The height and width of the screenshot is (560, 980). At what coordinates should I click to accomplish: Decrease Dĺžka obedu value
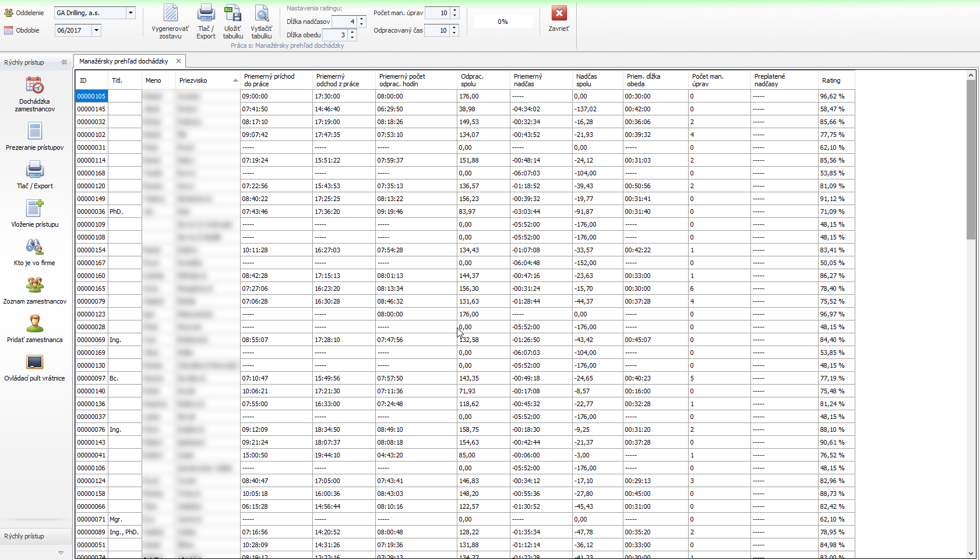(x=352, y=38)
